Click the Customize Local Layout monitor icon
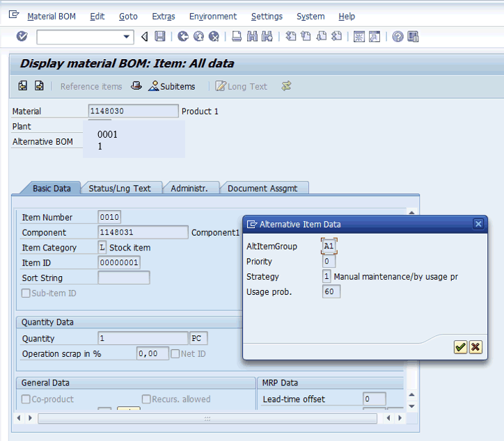 tap(413, 37)
